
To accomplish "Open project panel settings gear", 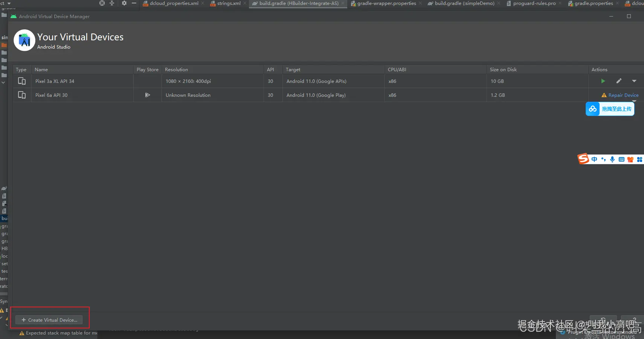I will [124, 3].
